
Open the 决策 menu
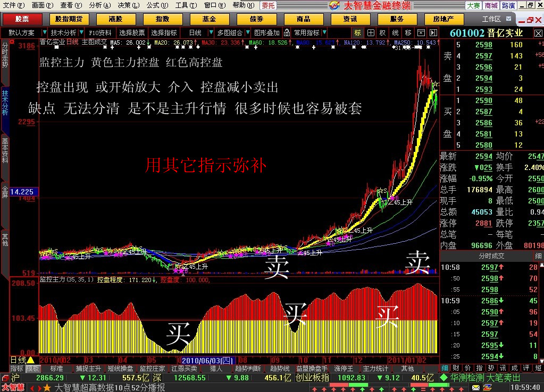[x=128, y=5]
